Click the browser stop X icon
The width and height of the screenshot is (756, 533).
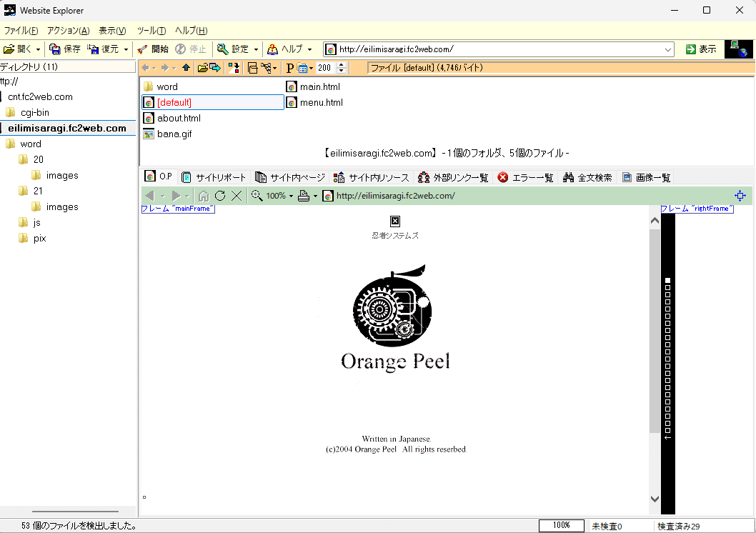[237, 196]
